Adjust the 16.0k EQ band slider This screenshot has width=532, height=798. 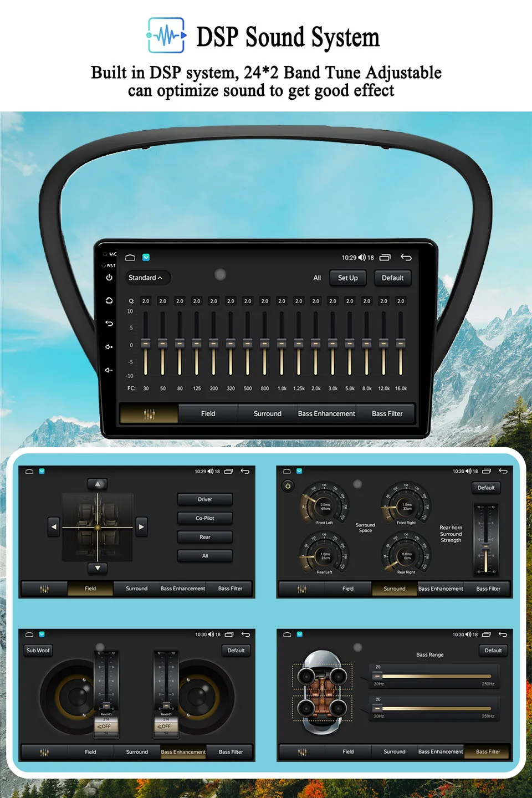point(401,344)
